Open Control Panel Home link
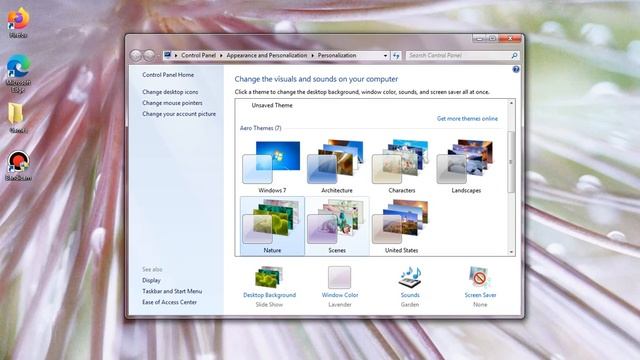 168,75
